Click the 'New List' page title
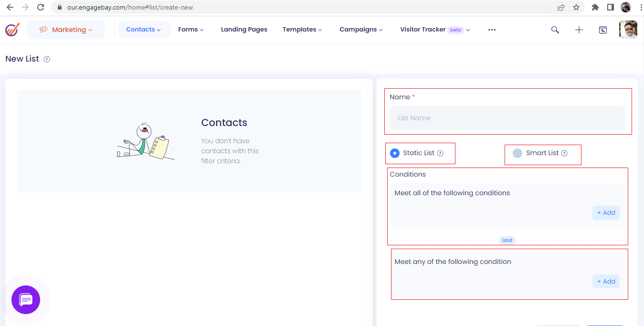 point(22,59)
